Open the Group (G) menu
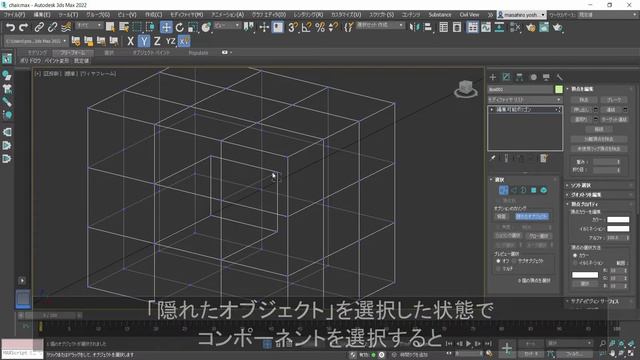640x360 pixels. [98, 15]
